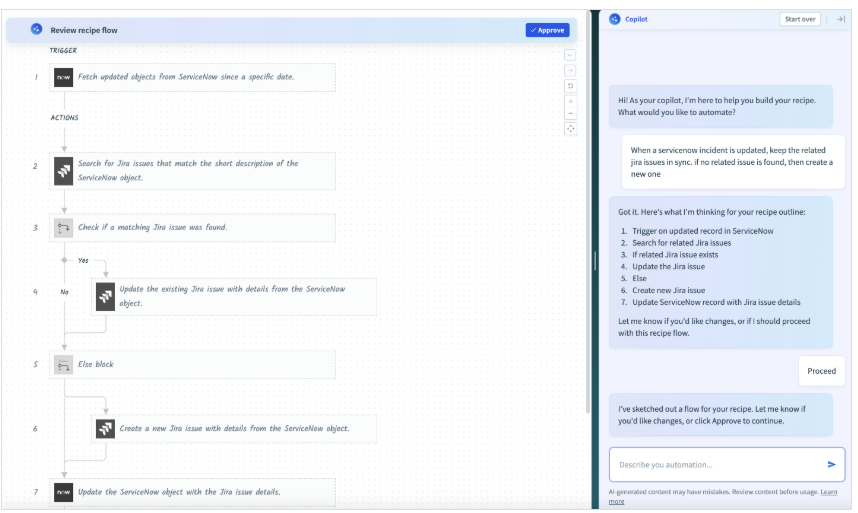Select the Update the existing Jira issue step
The image size is (858, 513).
(x=234, y=296)
